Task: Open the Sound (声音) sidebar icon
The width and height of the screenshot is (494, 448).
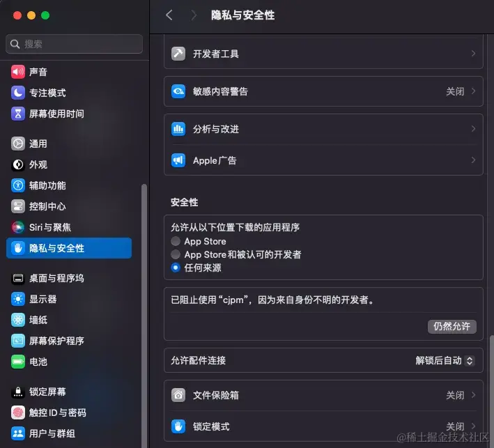Action: 18,72
